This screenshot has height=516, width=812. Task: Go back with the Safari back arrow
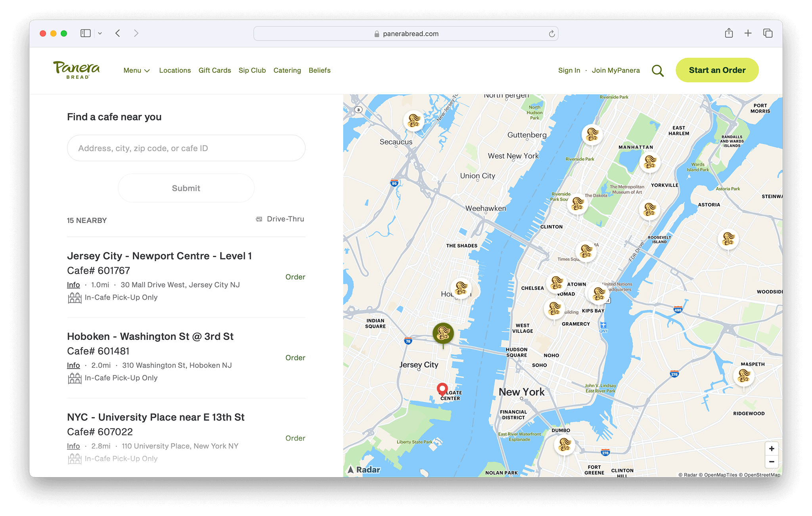tap(118, 33)
